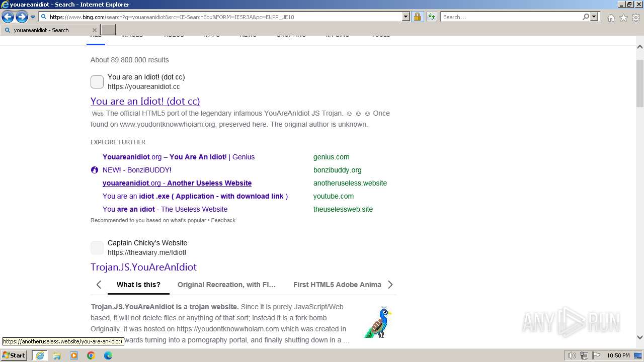This screenshot has height=362, width=644.
Task: Launch Google Chrome from taskbar
Action: click(x=91, y=355)
